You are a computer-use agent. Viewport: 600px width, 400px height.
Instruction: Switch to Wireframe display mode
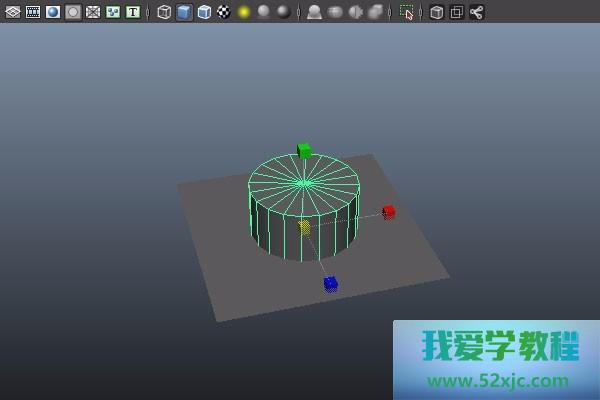[164, 12]
